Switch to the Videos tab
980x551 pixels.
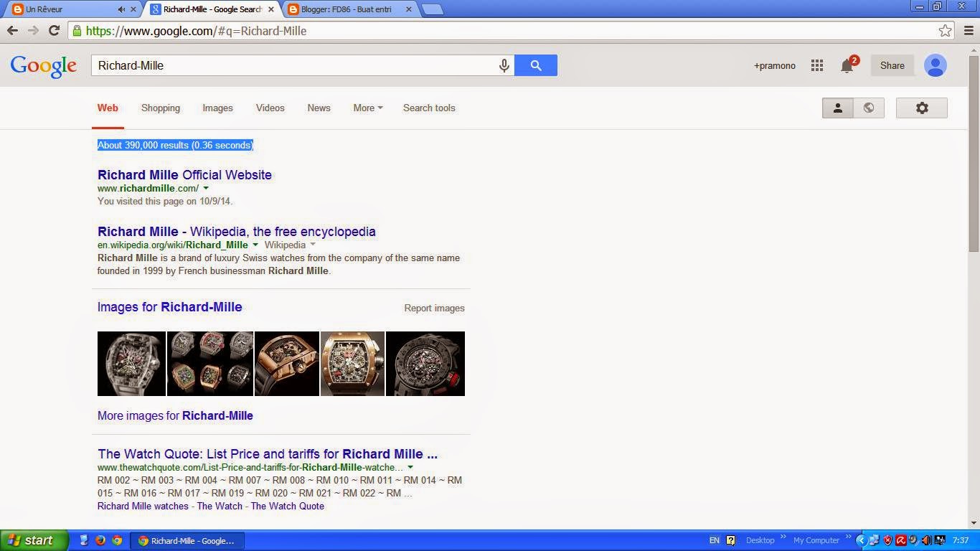(270, 108)
